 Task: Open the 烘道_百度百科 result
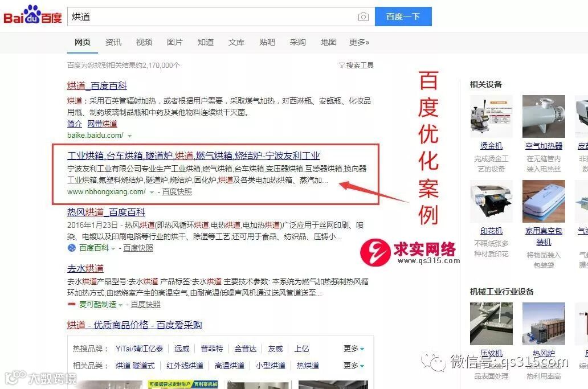coord(97,86)
